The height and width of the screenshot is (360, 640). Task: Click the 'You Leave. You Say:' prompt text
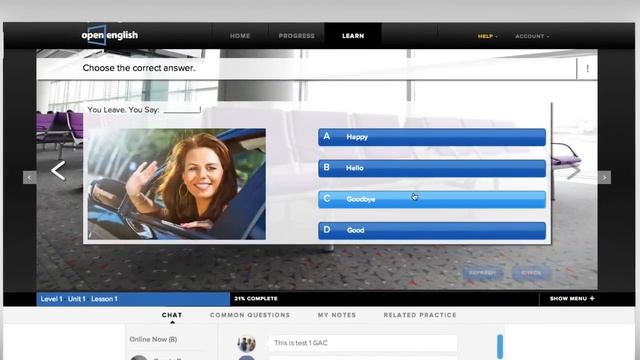(x=123, y=110)
